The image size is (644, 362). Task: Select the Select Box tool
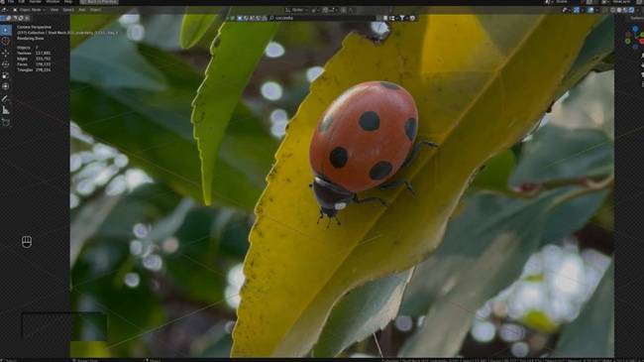coord(5,30)
